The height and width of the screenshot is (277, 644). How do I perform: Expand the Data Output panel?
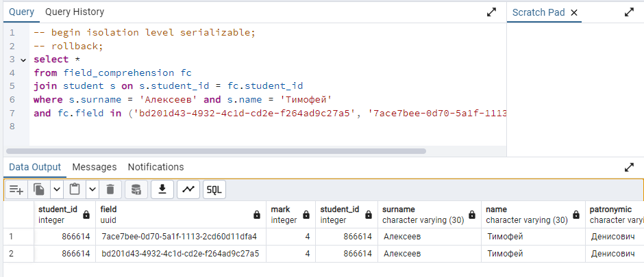(629, 167)
